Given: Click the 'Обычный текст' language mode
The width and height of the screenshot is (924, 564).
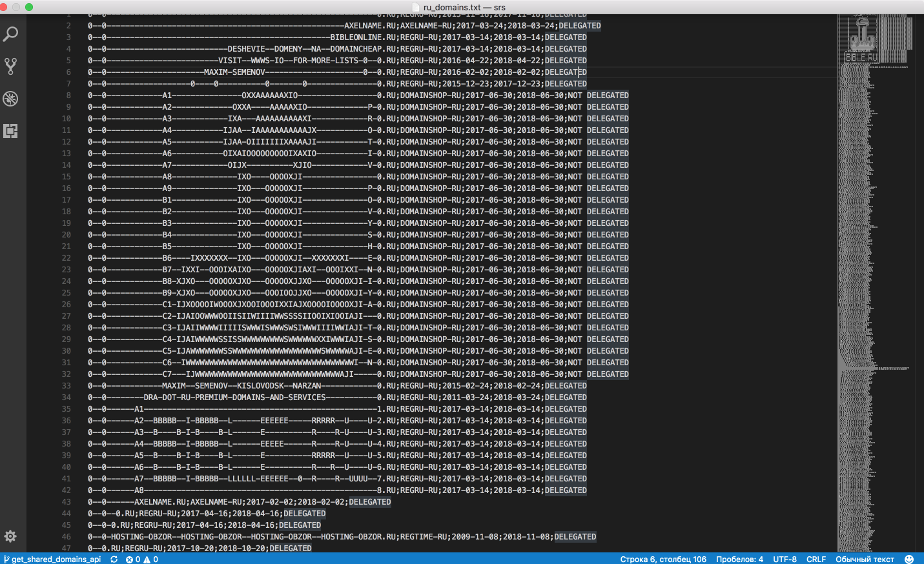Looking at the screenshot, I should click(865, 559).
